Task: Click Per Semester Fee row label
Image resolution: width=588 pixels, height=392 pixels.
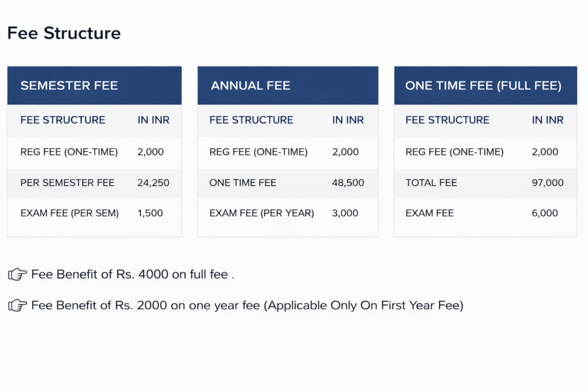Action: [x=67, y=183]
